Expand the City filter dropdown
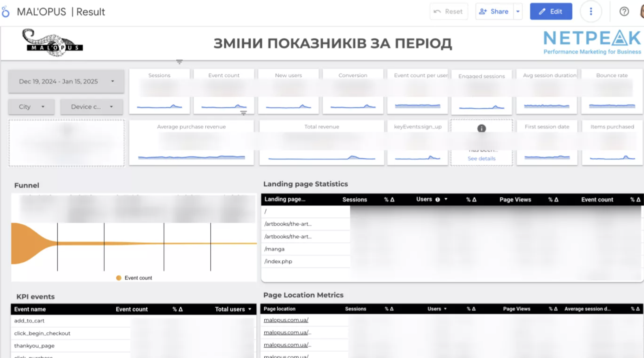The width and height of the screenshot is (644, 358). pos(32,107)
